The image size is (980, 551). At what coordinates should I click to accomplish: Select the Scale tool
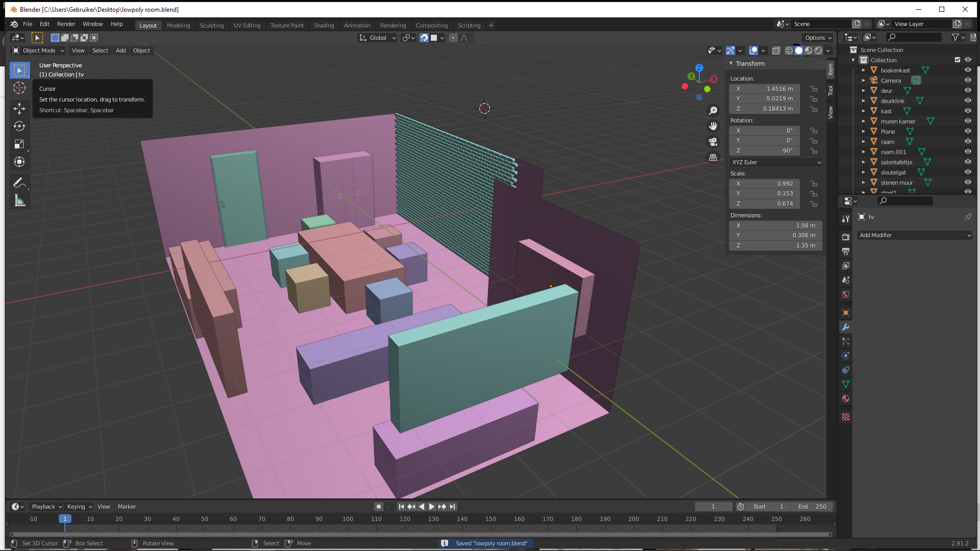point(19,144)
